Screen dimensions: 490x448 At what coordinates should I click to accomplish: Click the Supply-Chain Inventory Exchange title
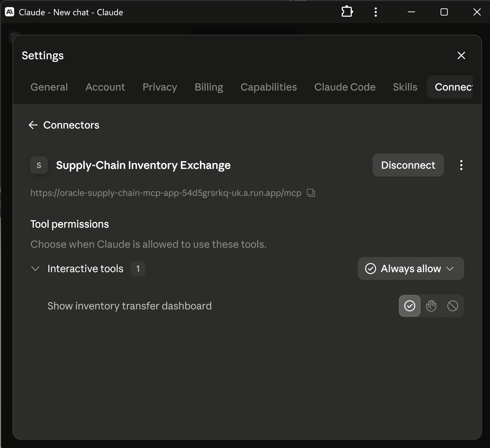[143, 165]
